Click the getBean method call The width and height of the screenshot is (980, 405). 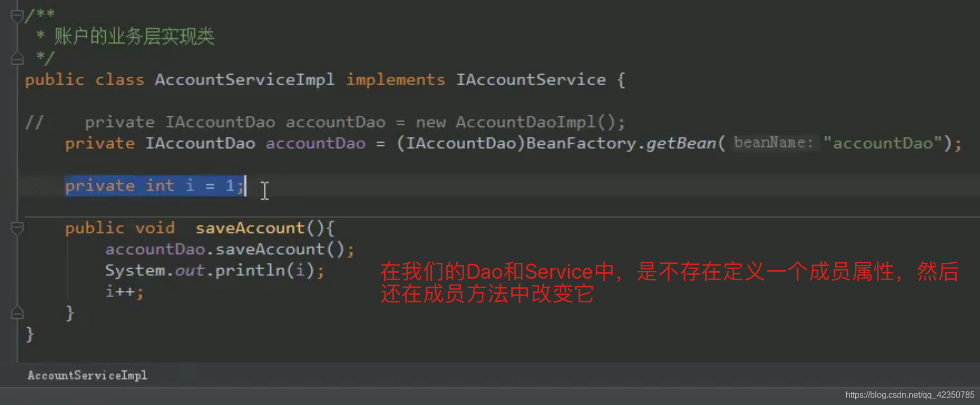click(x=681, y=143)
